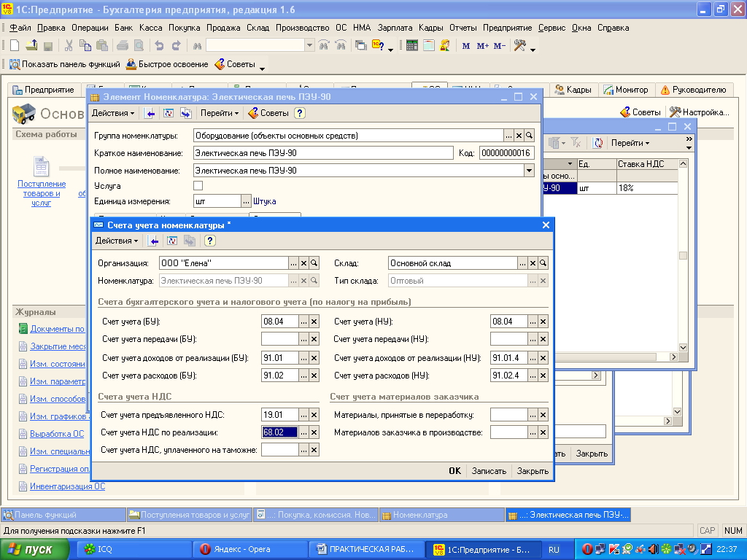Click the New document icon in main toolbar
747x560 pixels.
pyautogui.click(x=15, y=46)
